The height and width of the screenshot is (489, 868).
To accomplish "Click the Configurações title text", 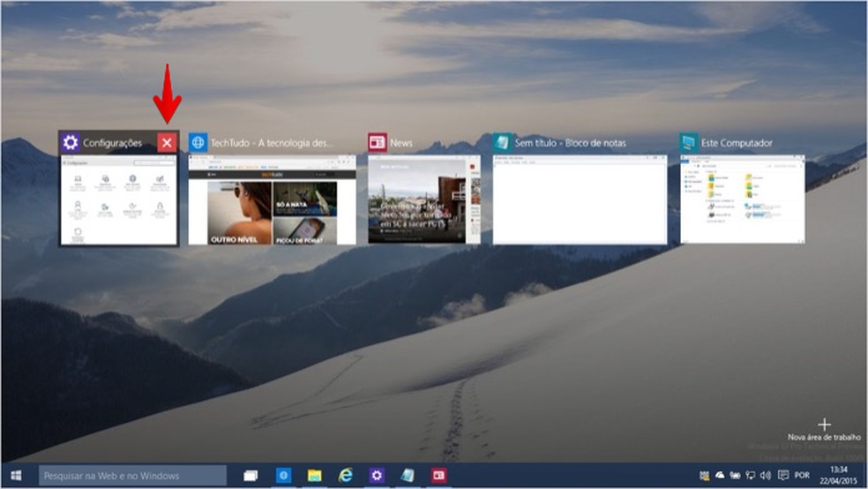I will (112, 143).
